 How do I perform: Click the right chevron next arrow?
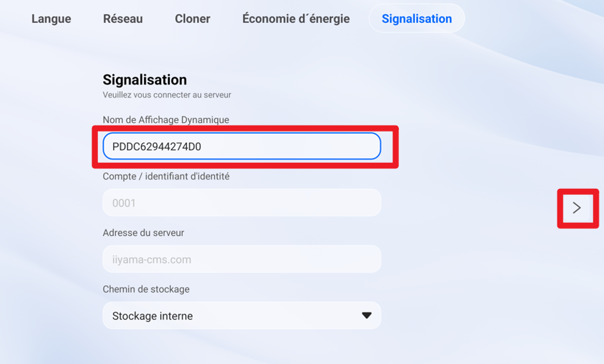pyautogui.click(x=577, y=207)
